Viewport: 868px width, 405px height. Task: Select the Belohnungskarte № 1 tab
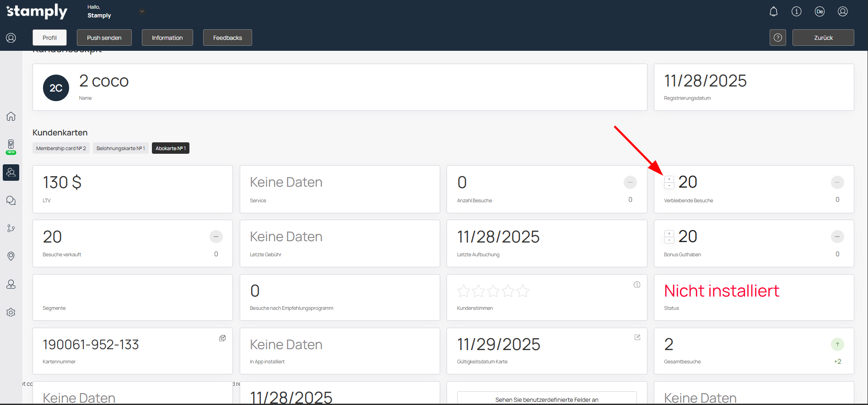[x=120, y=148]
